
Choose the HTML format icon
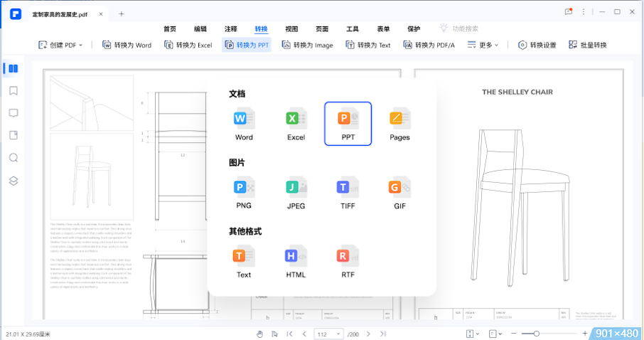pyautogui.click(x=296, y=255)
